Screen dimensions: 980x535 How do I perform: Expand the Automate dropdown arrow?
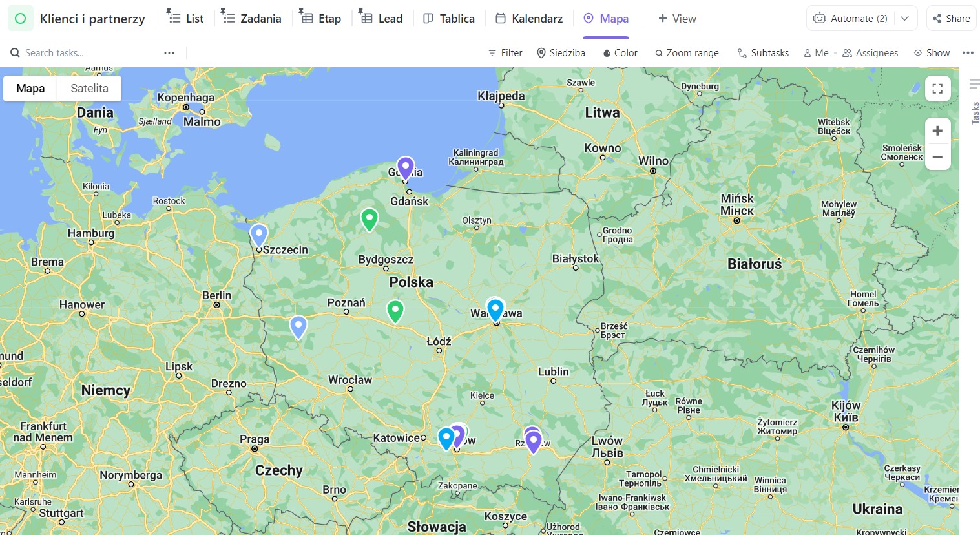[905, 19]
